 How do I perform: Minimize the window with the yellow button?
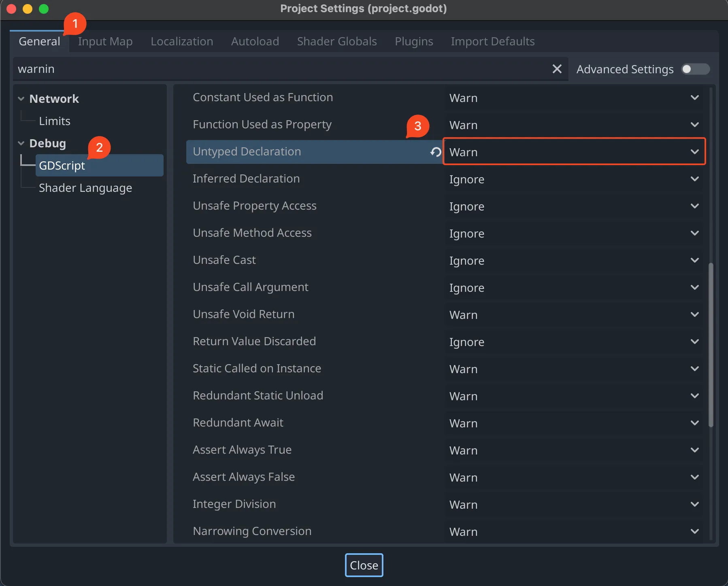tap(28, 9)
